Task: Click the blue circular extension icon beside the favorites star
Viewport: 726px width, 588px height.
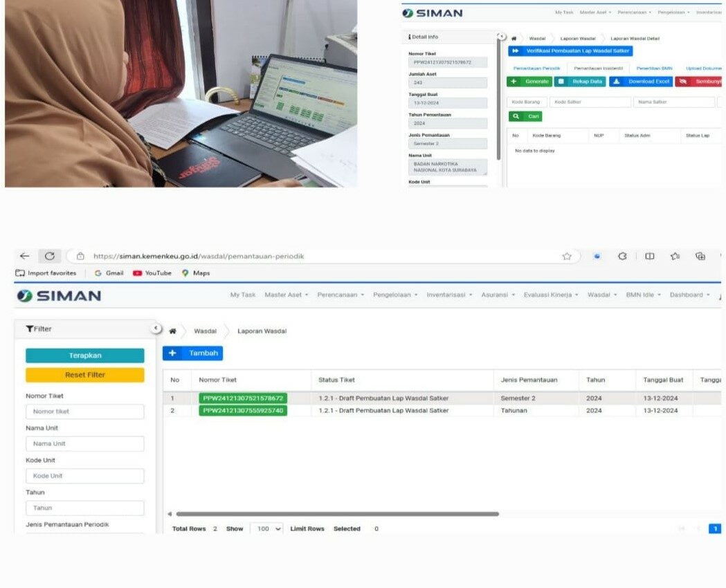Action: pos(597,256)
